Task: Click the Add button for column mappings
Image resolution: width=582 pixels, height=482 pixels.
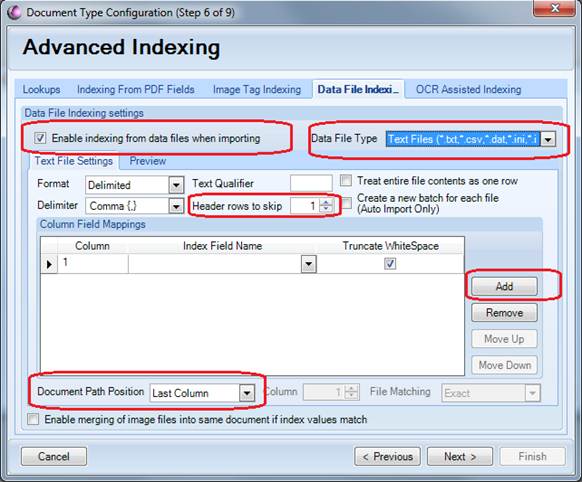Action: click(504, 286)
